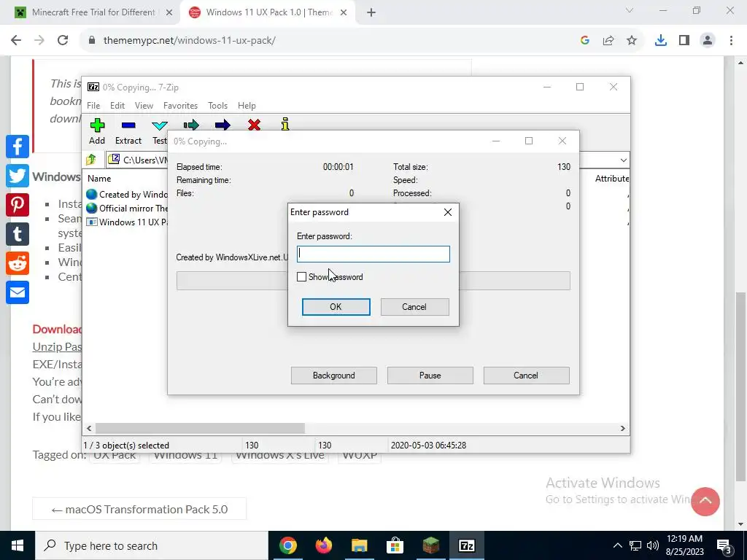Open the View menu in 7-Zip
Image resolution: width=747 pixels, height=560 pixels.
144,105
